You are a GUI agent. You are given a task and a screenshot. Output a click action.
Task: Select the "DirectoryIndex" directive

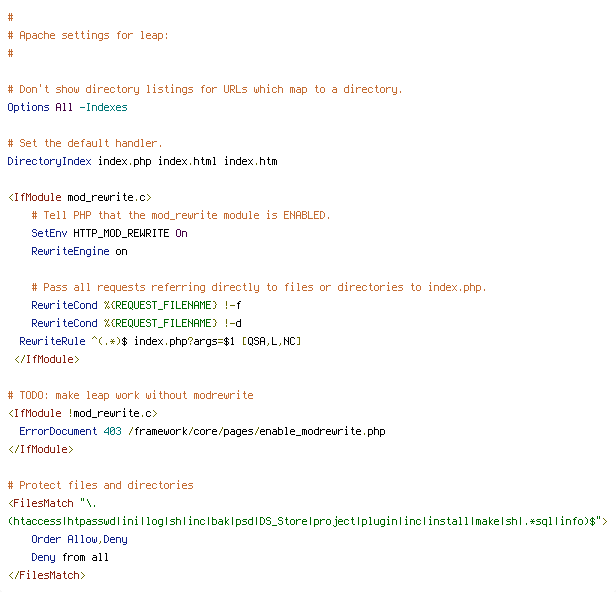(x=50, y=161)
